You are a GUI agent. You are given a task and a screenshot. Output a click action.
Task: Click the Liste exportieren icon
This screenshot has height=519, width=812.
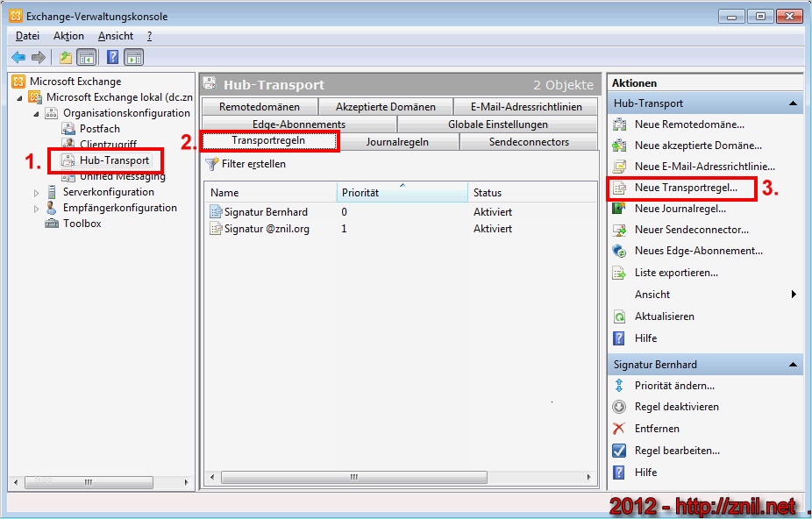tap(619, 273)
